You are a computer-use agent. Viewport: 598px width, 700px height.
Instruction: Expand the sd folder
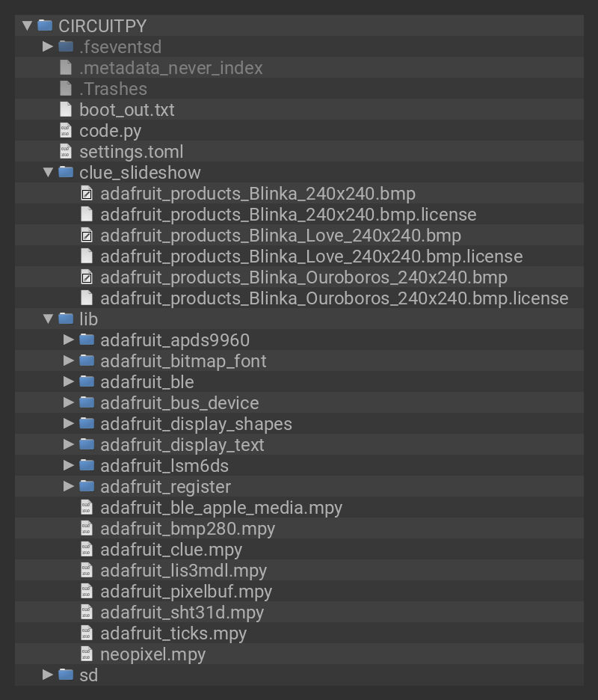pos(48,675)
